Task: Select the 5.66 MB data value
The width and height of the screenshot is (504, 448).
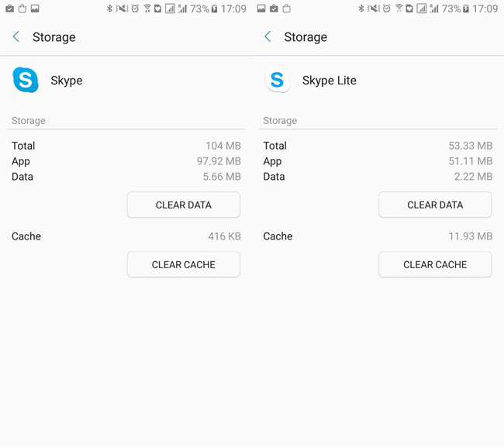Action: (x=222, y=177)
